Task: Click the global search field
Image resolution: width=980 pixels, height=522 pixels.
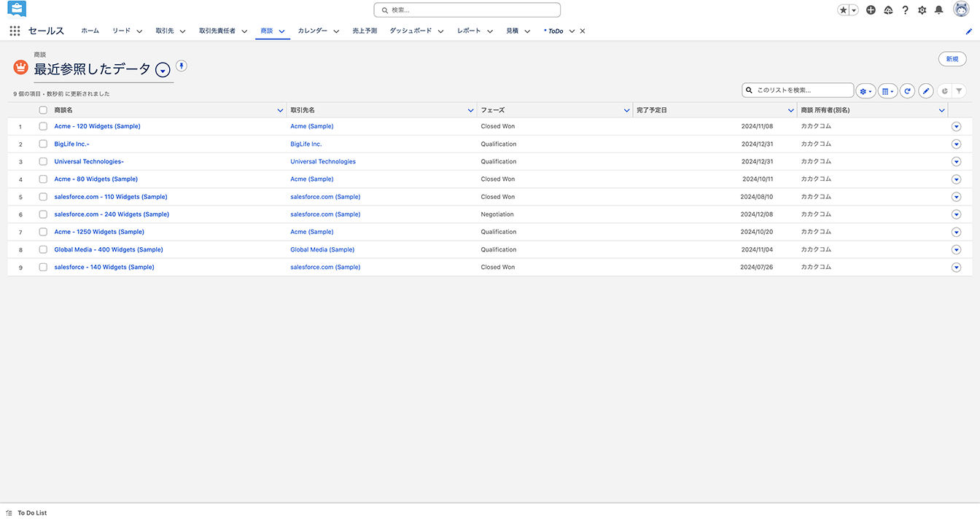Action: point(467,10)
